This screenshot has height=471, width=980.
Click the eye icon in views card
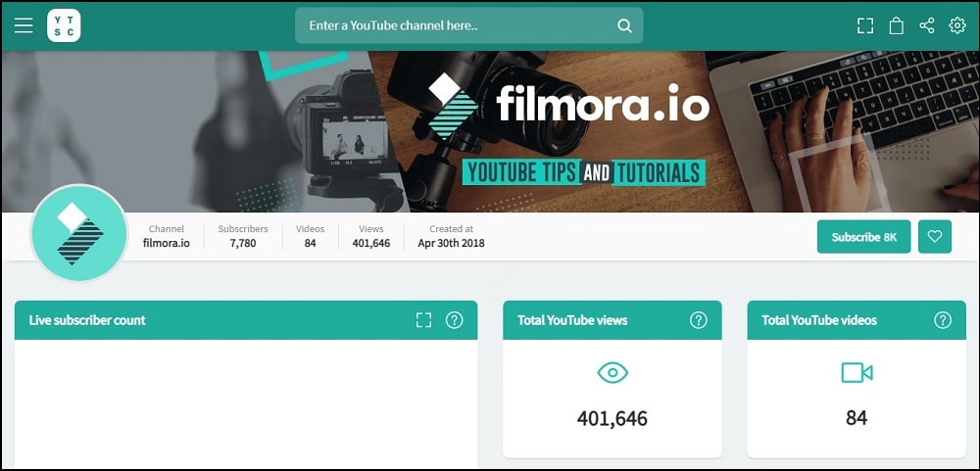pos(612,373)
